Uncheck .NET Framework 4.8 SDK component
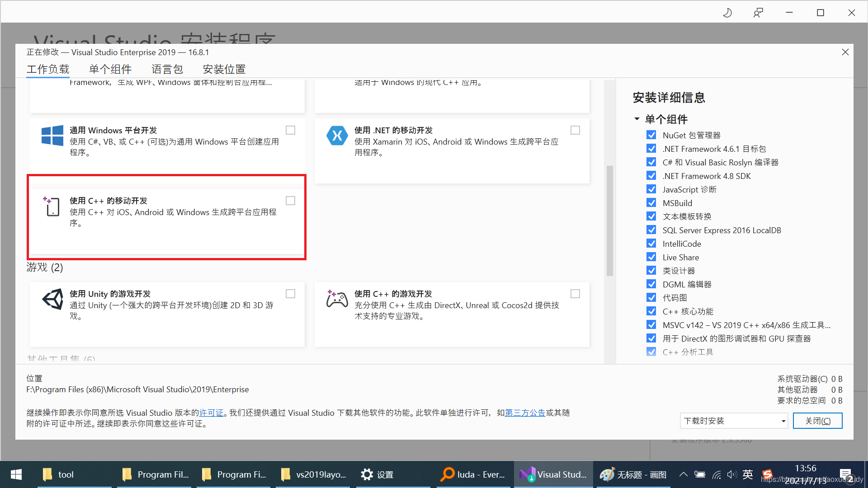The height and width of the screenshot is (488, 868). pyautogui.click(x=651, y=176)
